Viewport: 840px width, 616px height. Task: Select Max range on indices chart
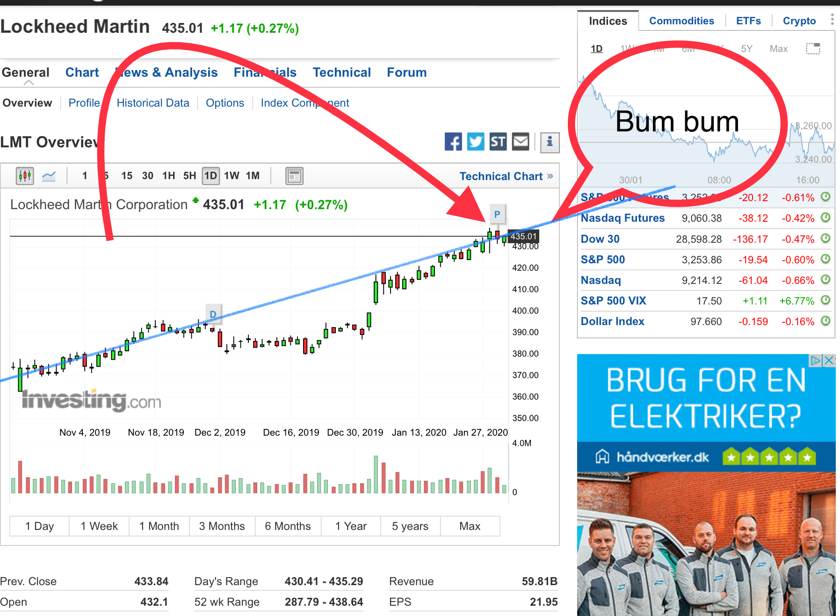[779, 49]
